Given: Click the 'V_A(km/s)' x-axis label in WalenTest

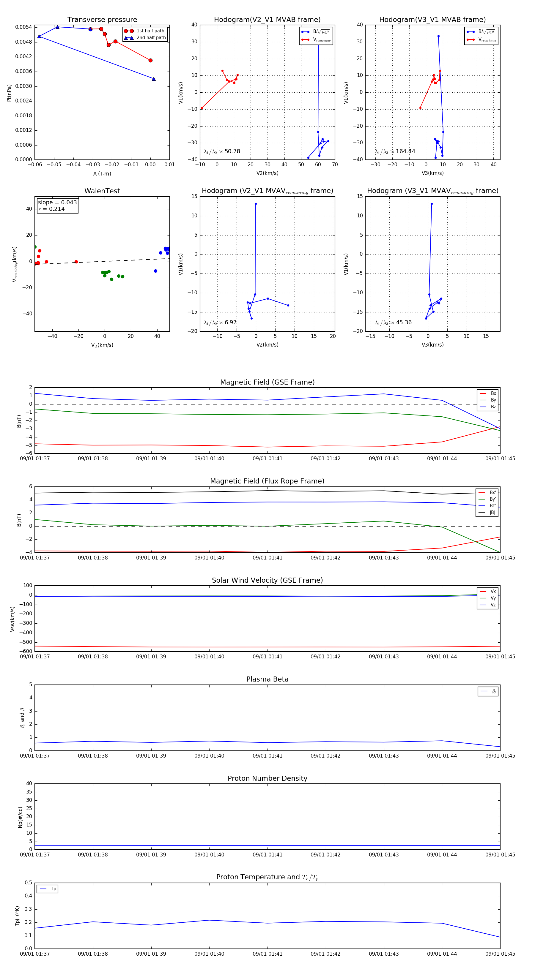Looking at the screenshot, I should [x=102, y=345].
